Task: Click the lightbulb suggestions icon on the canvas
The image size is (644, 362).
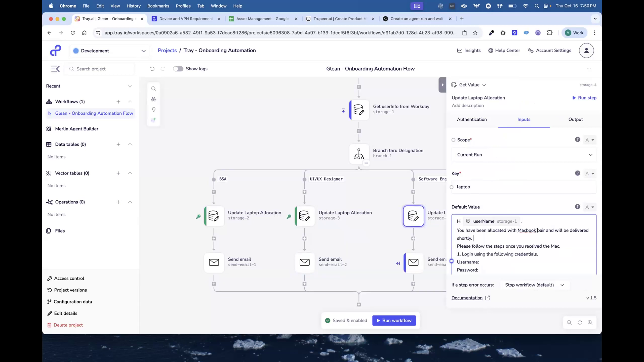Action: (x=154, y=109)
